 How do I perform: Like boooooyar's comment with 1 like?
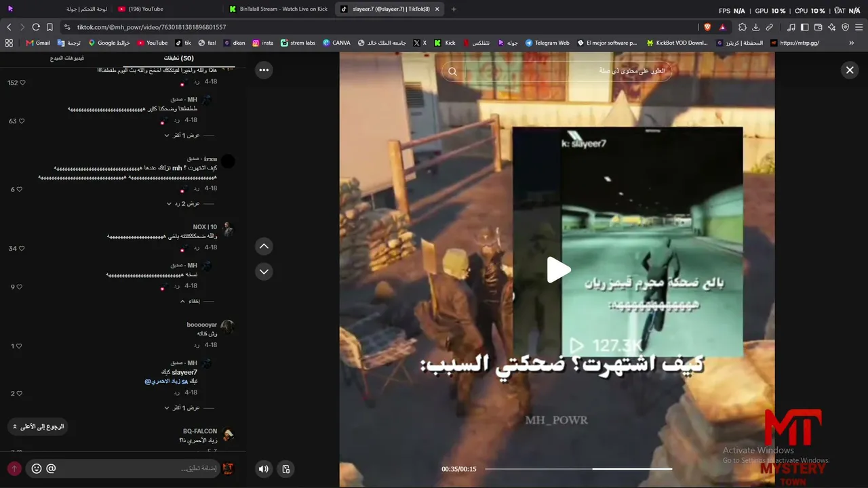(x=20, y=346)
